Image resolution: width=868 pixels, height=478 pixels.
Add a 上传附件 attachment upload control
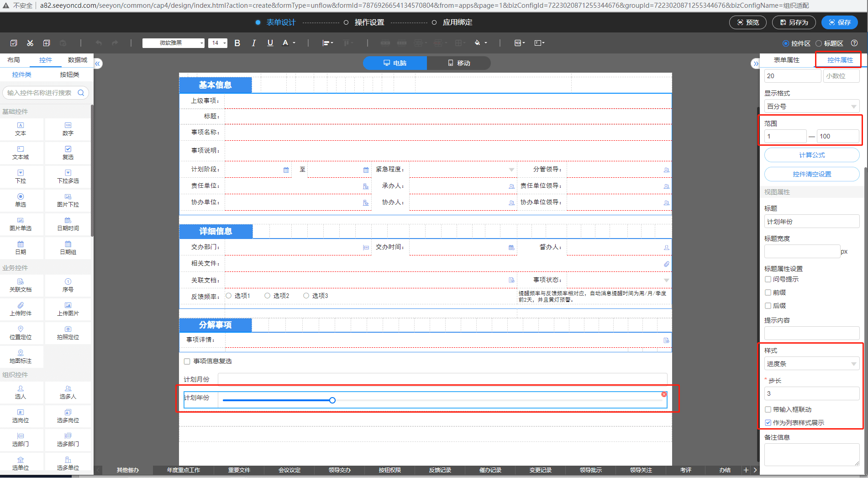[21, 309]
